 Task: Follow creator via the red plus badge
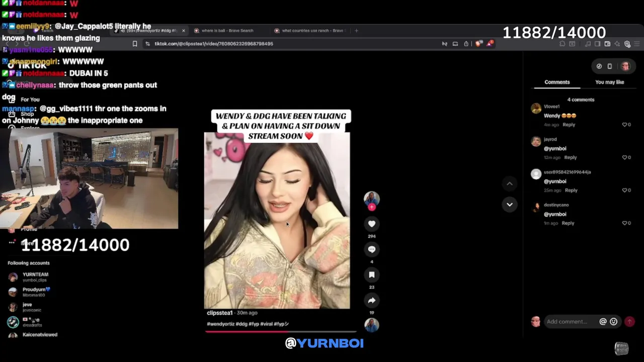click(372, 207)
